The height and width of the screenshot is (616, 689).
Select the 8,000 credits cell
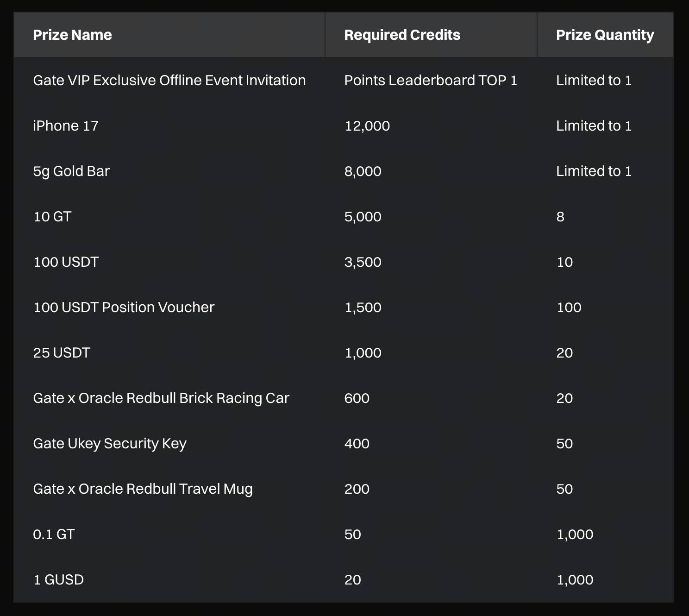(x=363, y=171)
